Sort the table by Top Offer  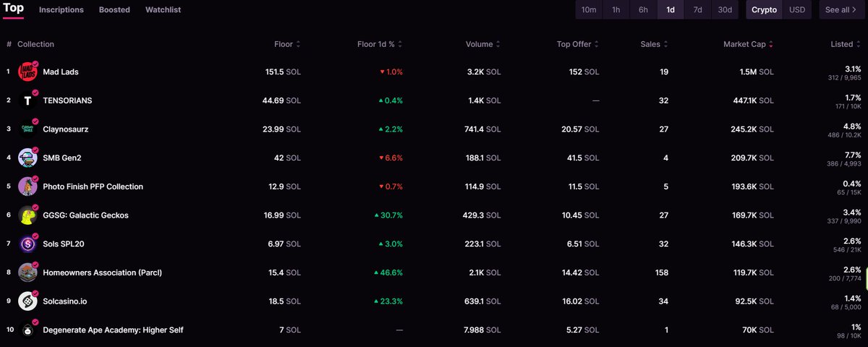pos(578,44)
